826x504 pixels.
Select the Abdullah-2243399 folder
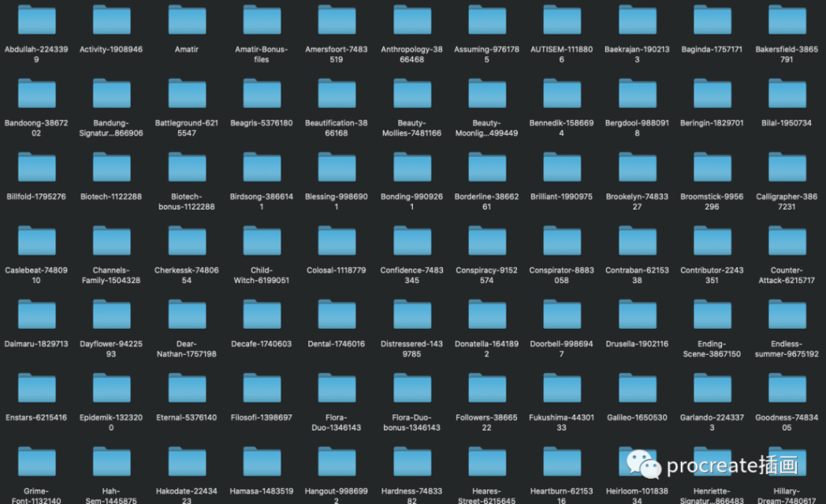click(36, 20)
